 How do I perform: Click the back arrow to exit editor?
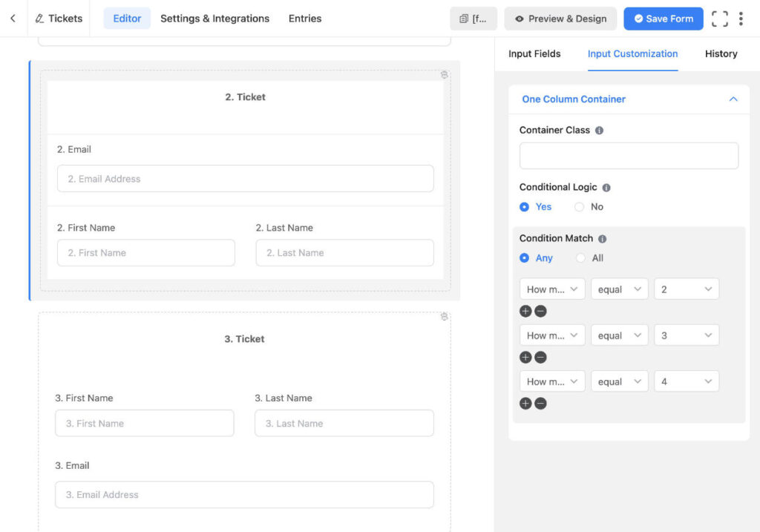click(x=13, y=19)
